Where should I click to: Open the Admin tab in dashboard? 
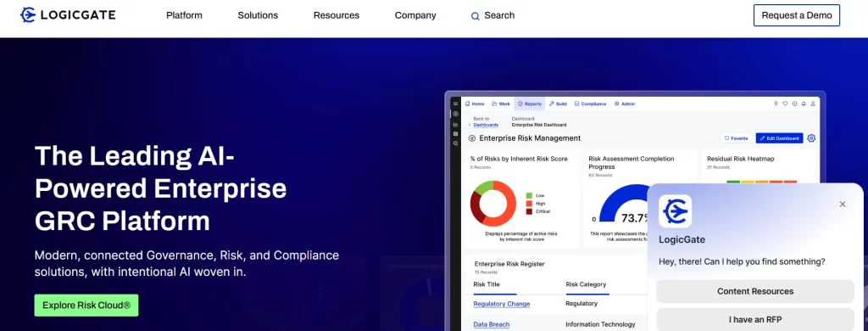coord(625,104)
